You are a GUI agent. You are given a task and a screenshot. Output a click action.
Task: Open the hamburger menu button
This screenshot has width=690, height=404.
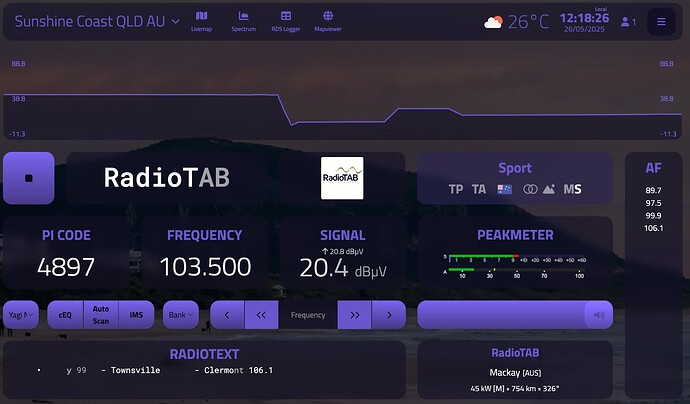pyautogui.click(x=661, y=22)
